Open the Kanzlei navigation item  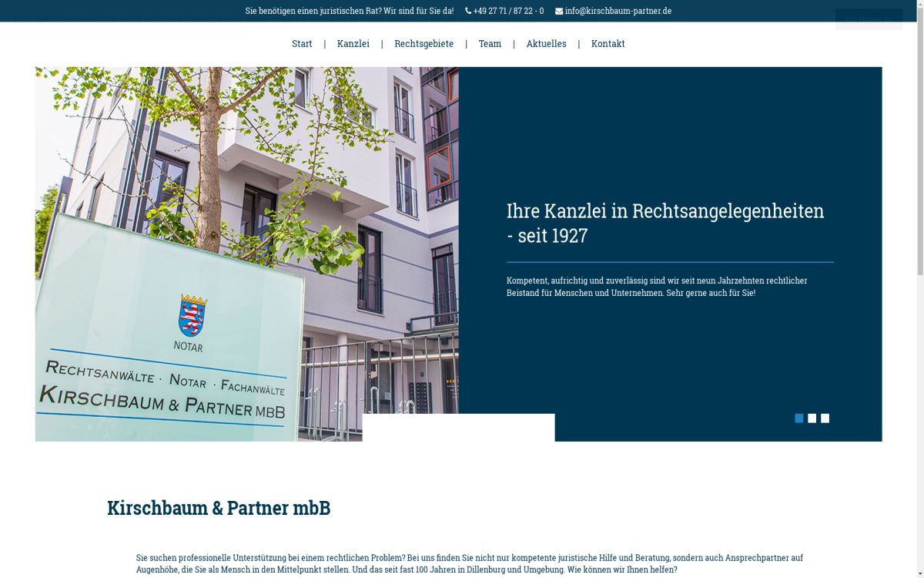point(353,44)
